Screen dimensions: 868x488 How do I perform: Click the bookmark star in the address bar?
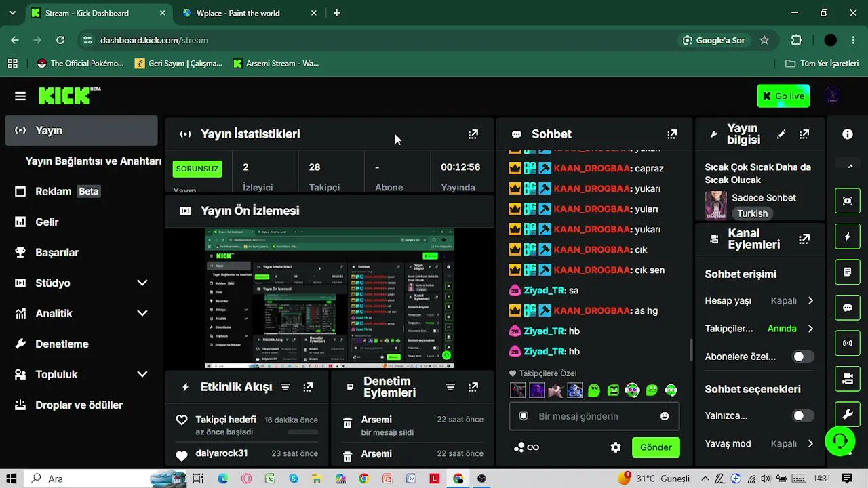tap(764, 40)
